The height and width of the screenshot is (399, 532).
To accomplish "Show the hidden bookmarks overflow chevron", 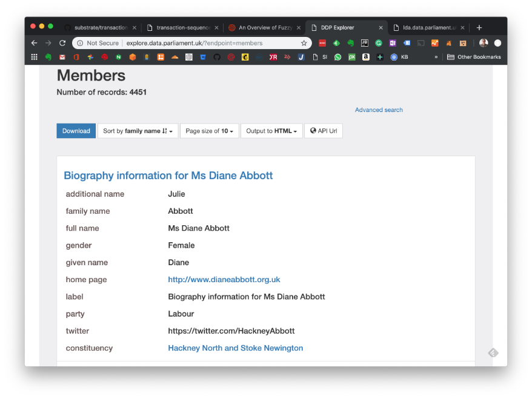I will 436,57.
